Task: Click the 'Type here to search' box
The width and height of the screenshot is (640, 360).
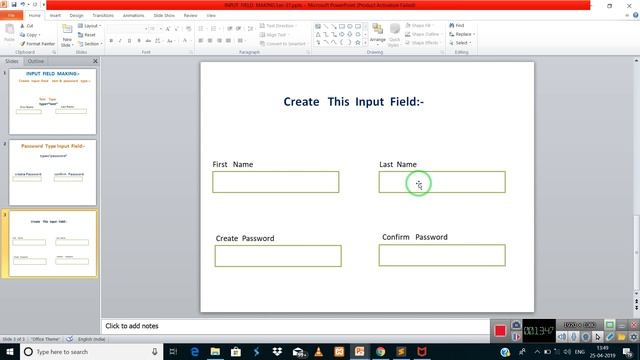Action: (91, 351)
